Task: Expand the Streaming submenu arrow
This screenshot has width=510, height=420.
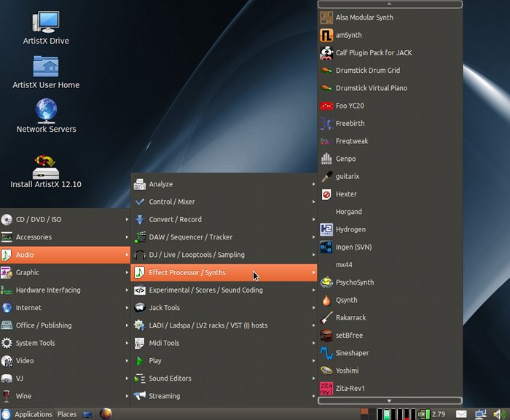Action: (313, 396)
